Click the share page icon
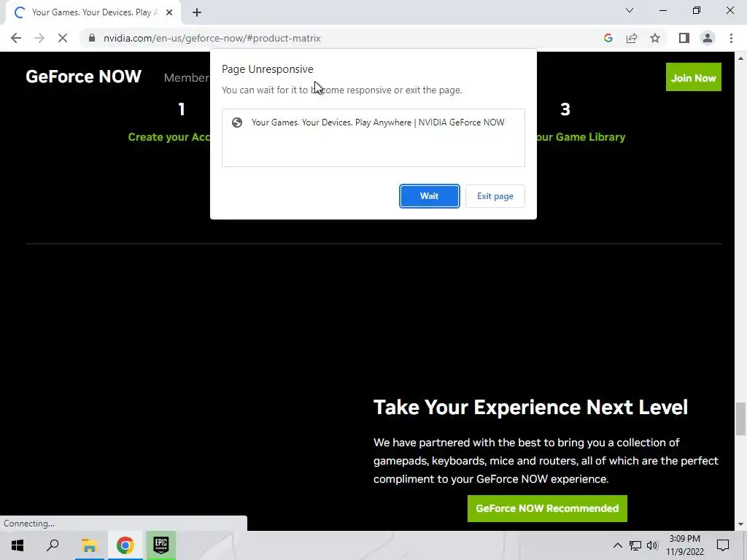Screen dimensions: 747x560 [x=632, y=38]
